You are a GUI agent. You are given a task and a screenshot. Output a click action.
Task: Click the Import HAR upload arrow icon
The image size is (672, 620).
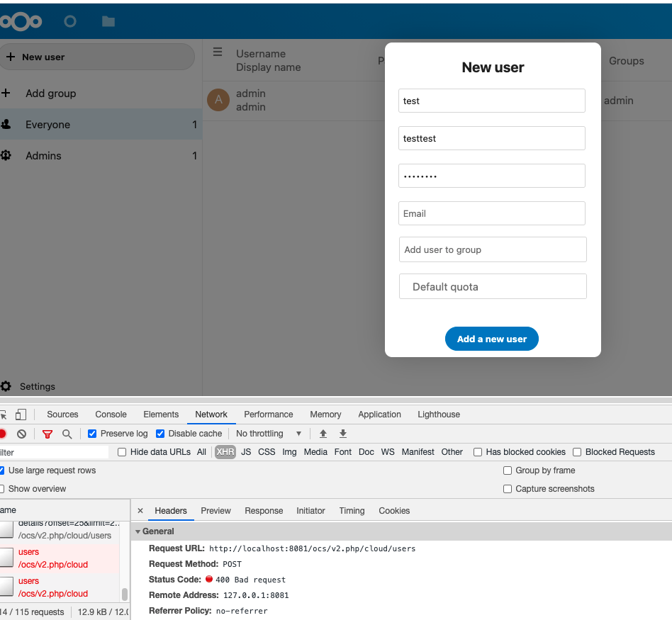(x=323, y=434)
